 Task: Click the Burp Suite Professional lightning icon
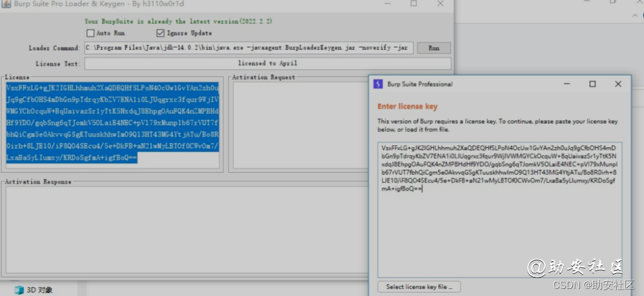point(378,84)
